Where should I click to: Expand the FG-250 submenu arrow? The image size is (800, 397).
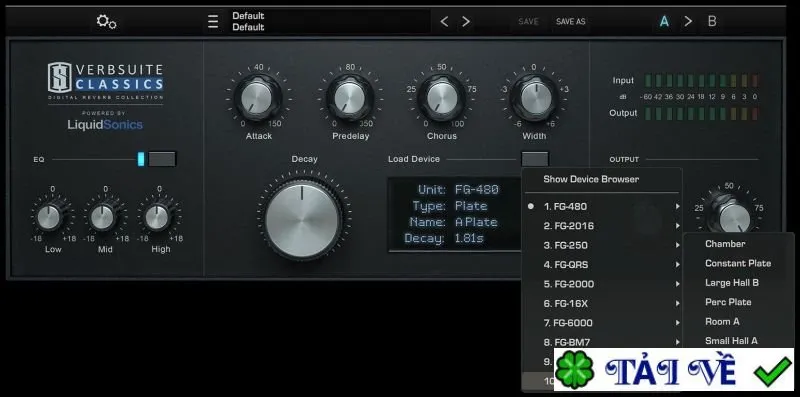pos(678,245)
